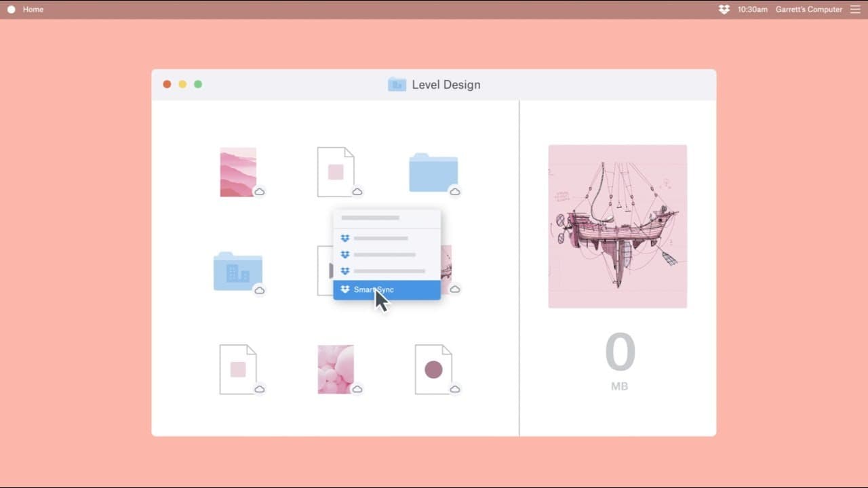This screenshot has height=488, width=868.
Task: Choose the third Dropbox context menu entry
Action: pos(387,271)
